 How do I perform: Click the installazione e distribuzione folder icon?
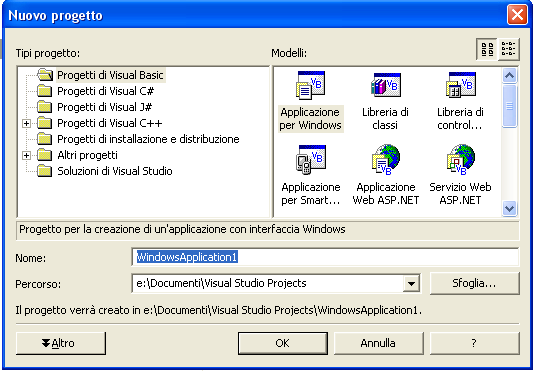tap(45, 139)
